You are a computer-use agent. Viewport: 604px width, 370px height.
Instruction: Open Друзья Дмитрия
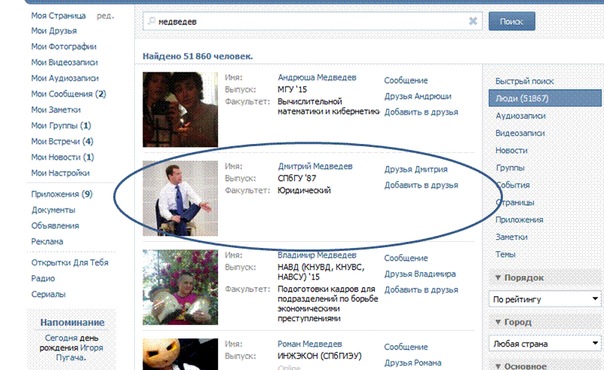pyautogui.click(x=416, y=169)
